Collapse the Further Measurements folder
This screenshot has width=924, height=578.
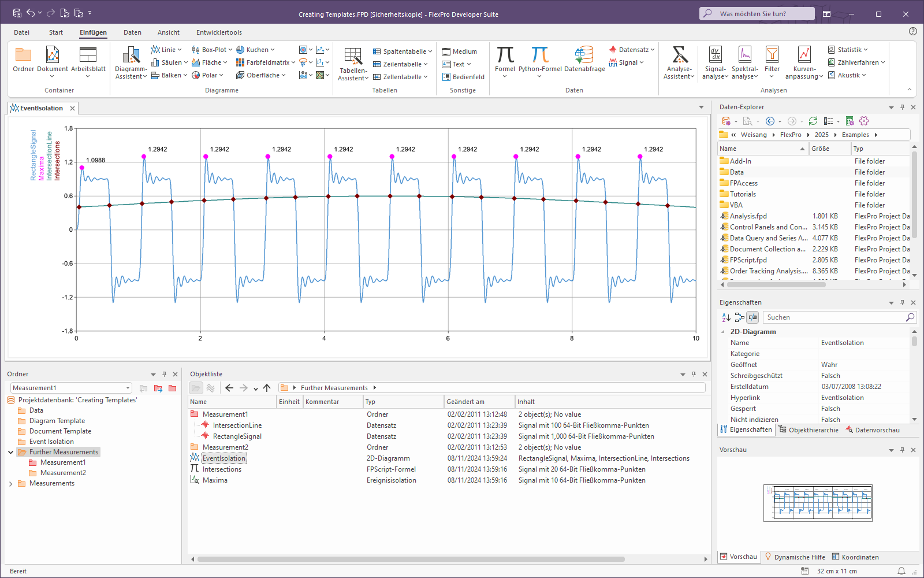[10, 452]
